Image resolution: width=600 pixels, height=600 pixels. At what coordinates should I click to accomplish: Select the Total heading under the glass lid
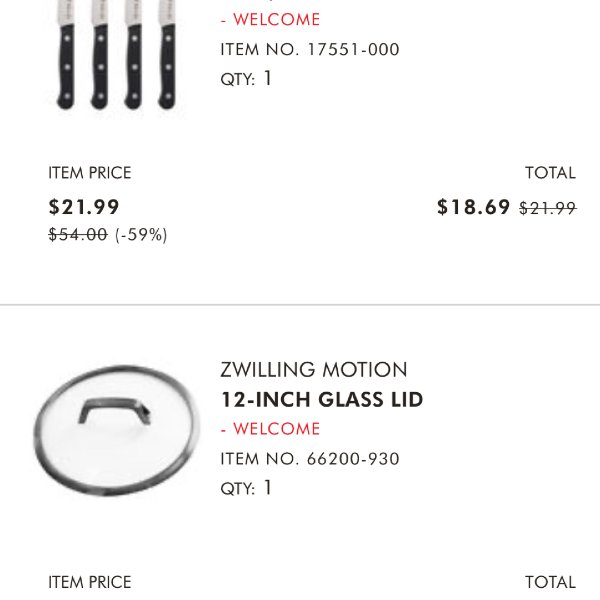550,582
